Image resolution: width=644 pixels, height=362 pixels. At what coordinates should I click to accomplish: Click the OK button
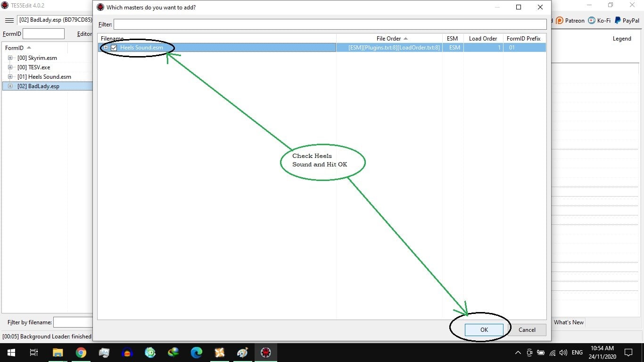[484, 330]
